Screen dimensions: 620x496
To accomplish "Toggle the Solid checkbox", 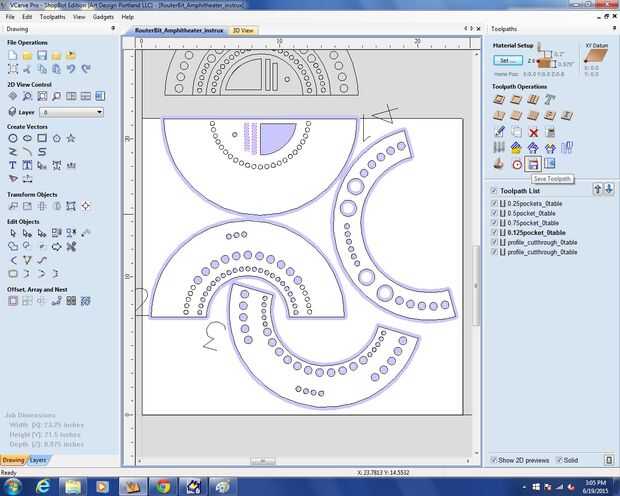I will [x=559, y=460].
